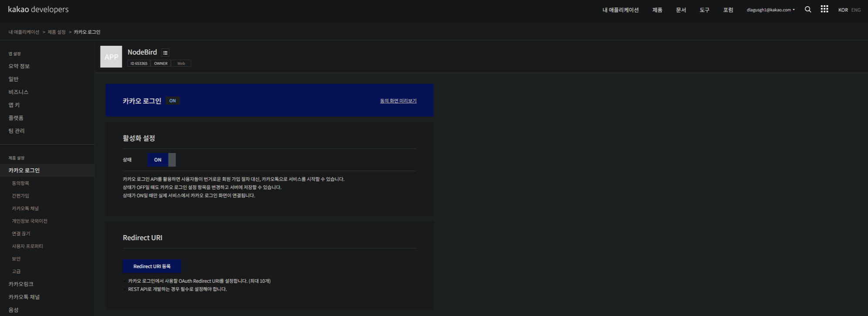Open the NodeBird app list icon
Viewport: 868px width, 316px height.
[x=165, y=53]
